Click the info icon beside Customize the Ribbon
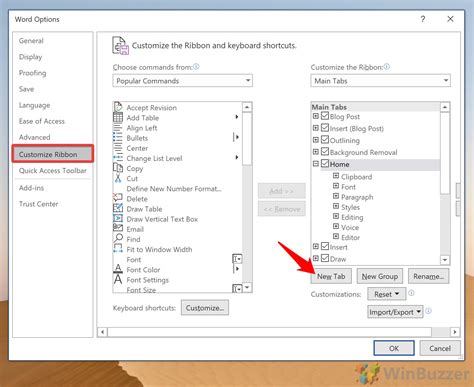 387,67
